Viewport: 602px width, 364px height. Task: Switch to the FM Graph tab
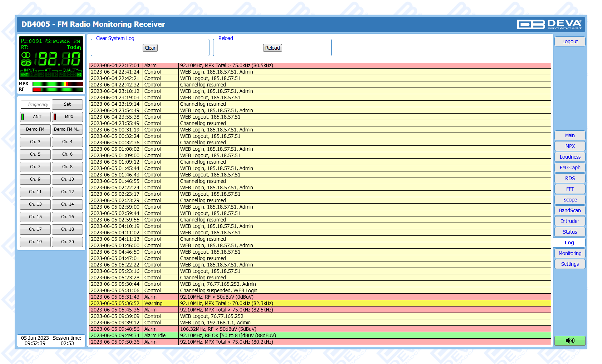click(570, 168)
